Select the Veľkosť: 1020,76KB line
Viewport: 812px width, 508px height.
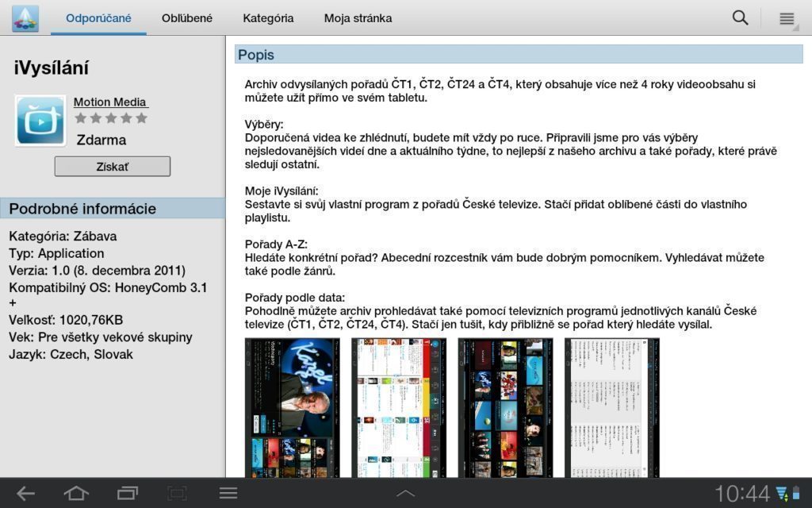pyautogui.click(x=66, y=320)
